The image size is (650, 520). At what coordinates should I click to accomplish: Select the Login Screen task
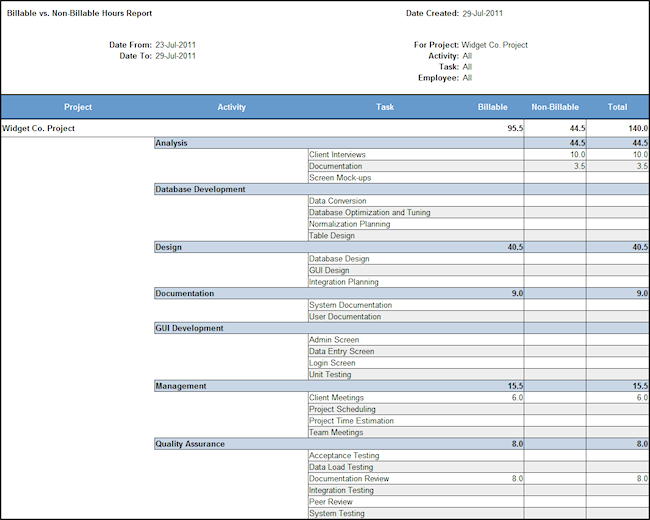[x=332, y=363]
